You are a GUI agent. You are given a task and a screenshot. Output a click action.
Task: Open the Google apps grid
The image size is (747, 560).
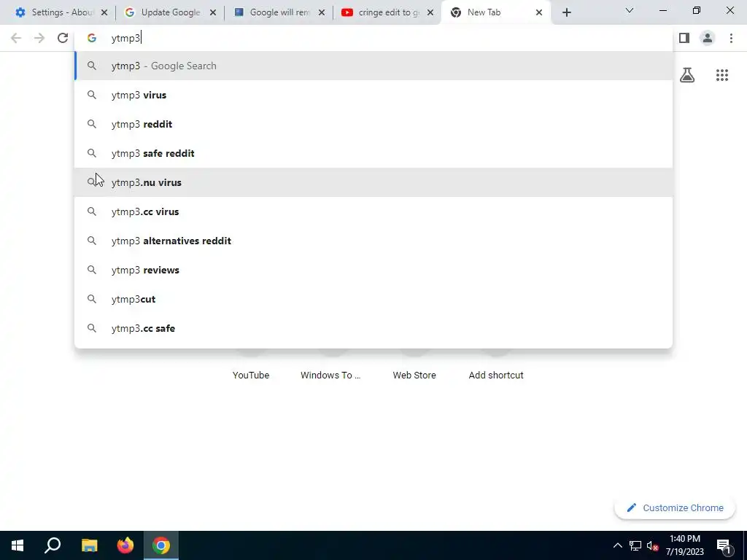(722, 75)
